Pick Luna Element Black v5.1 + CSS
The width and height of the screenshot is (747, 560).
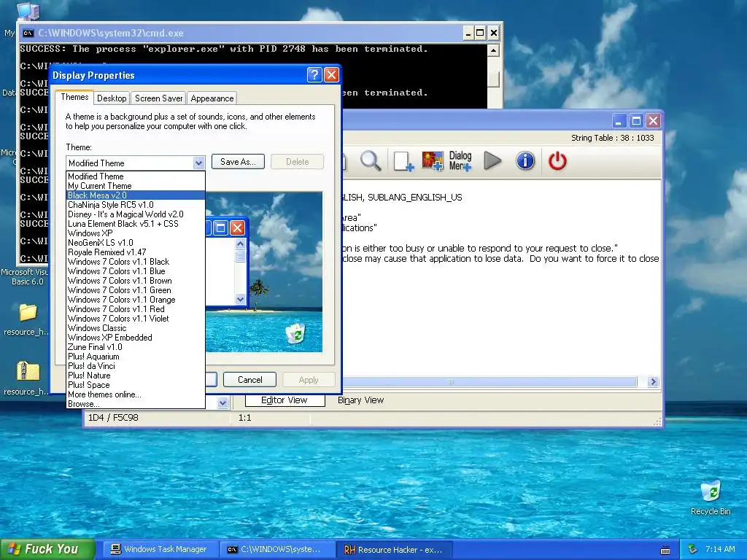[135, 224]
